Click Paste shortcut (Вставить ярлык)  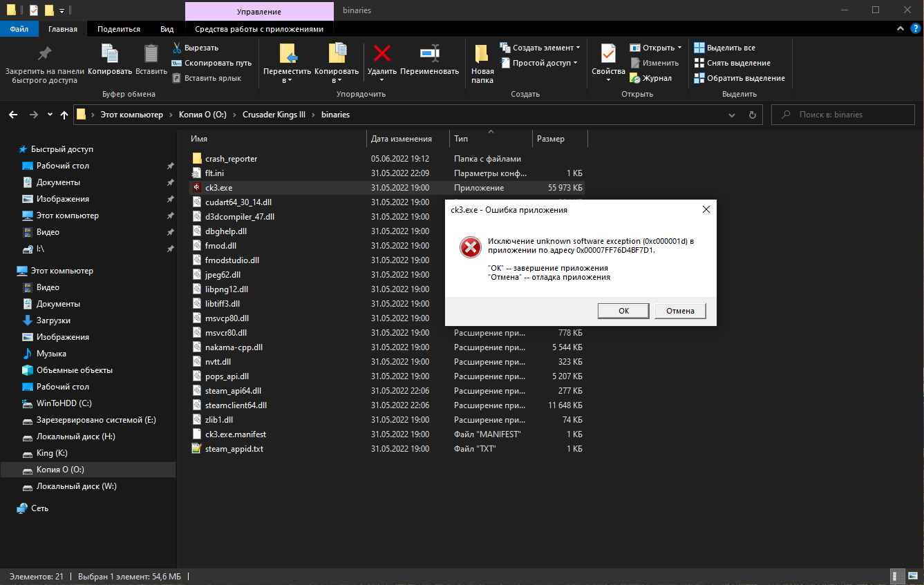point(206,78)
